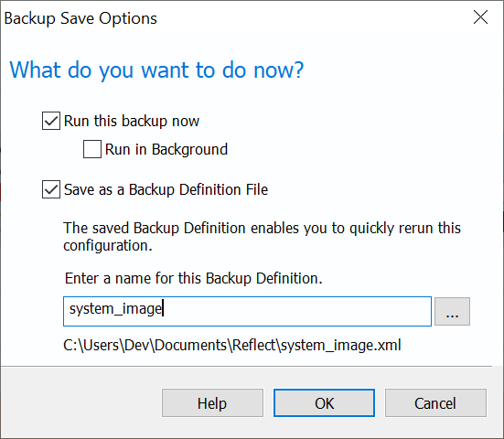Untick the Save as a Backup Definition File box
The width and height of the screenshot is (504, 439).
[x=51, y=189]
